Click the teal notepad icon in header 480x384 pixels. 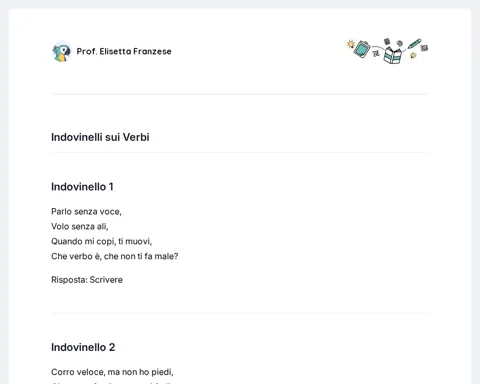click(362, 49)
